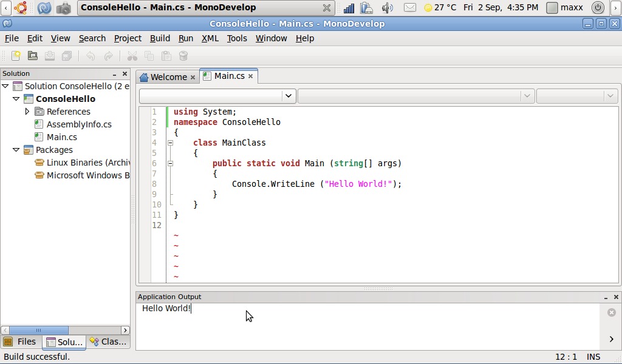Click the Save toolbar icon
The height and width of the screenshot is (364, 622).
coord(50,56)
